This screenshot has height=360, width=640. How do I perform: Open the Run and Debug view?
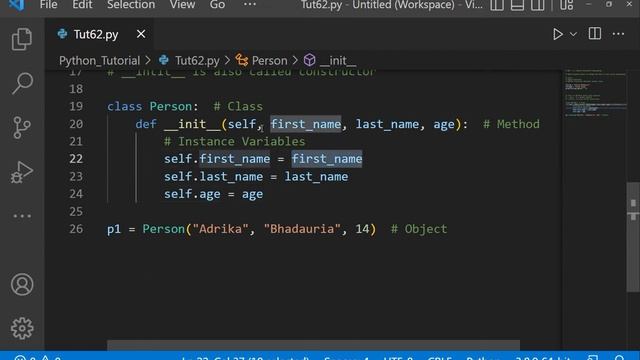click(x=22, y=171)
